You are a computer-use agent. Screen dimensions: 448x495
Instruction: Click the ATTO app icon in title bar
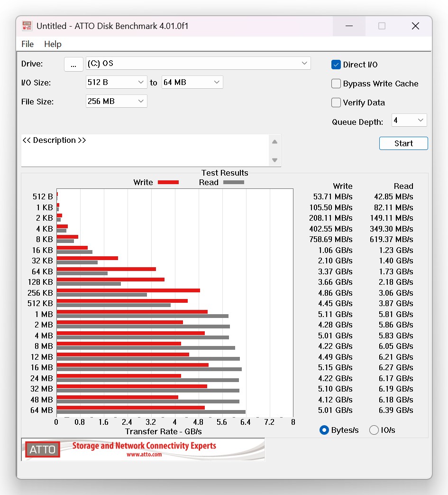27,26
